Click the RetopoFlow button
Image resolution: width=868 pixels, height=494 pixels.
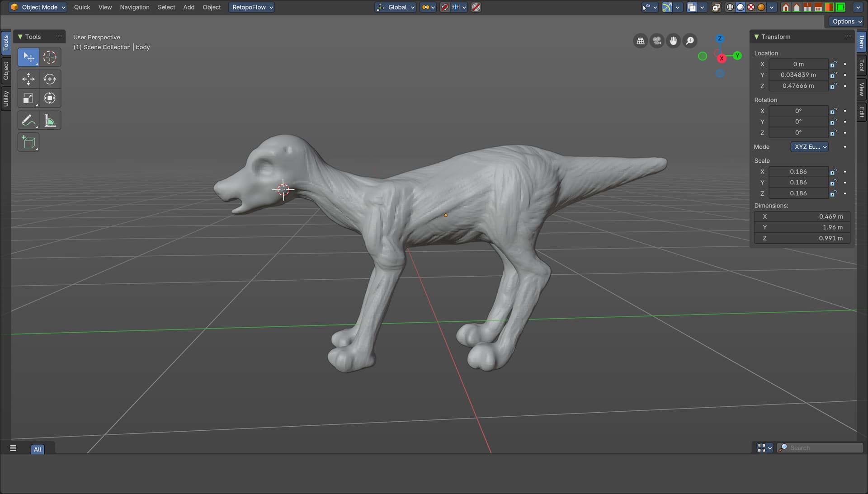(252, 7)
